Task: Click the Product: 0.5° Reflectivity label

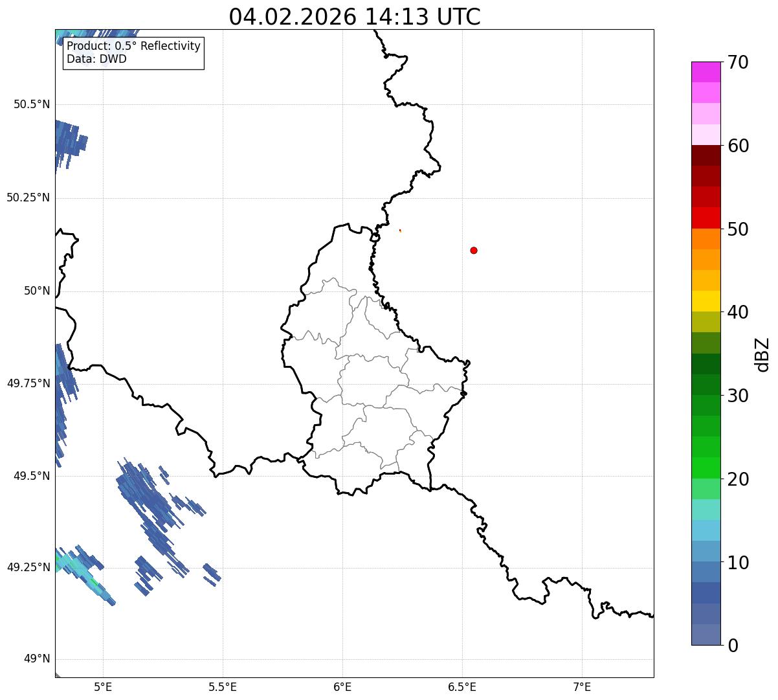Action: coord(133,47)
